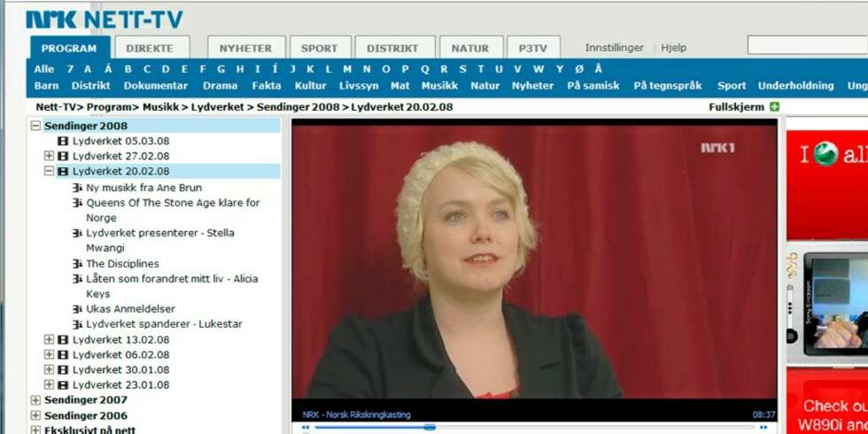868x434 pixels.
Task: Click clip icon beside Lukestar clip
Action: 78,324
